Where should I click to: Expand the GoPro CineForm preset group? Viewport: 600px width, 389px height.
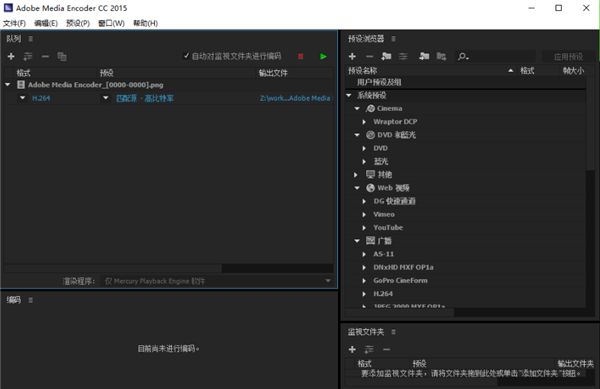click(364, 280)
